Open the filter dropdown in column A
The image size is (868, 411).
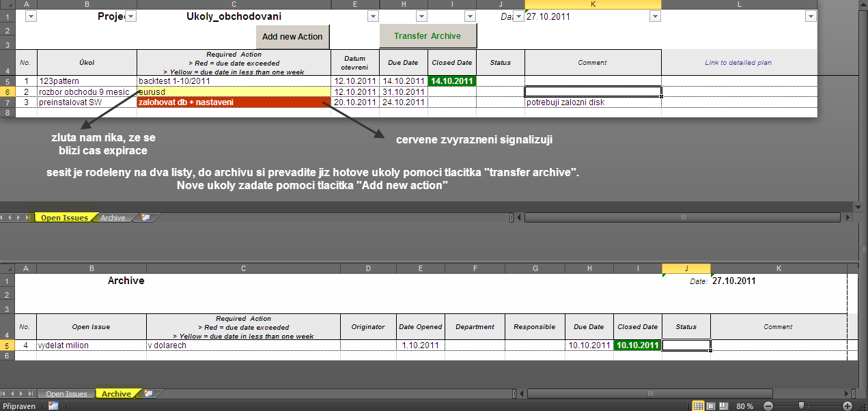pyautogui.click(x=30, y=16)
